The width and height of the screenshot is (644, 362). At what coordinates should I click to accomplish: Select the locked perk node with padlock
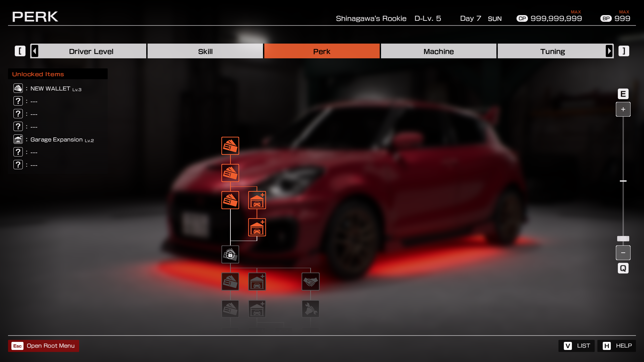click(x=230, y=254)
